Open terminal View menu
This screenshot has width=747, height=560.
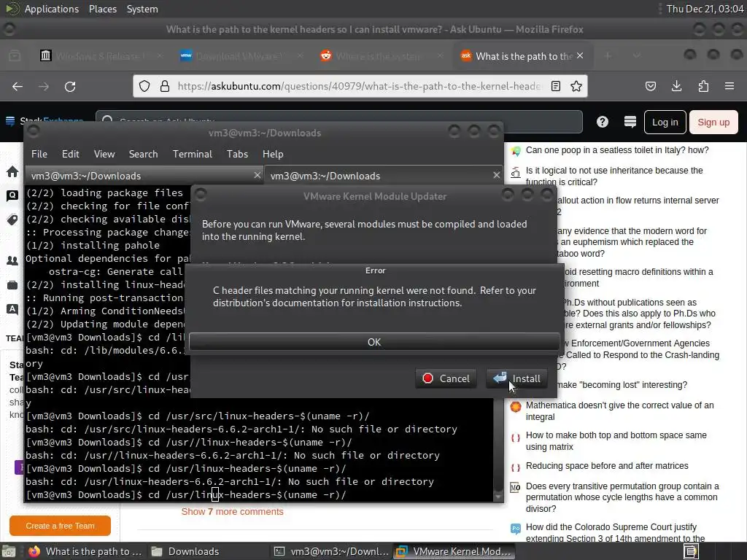[x=104, y=154]
